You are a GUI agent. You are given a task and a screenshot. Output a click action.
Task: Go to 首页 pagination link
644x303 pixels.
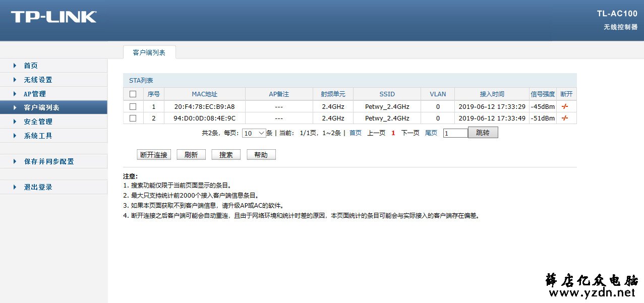pos(356,133)
